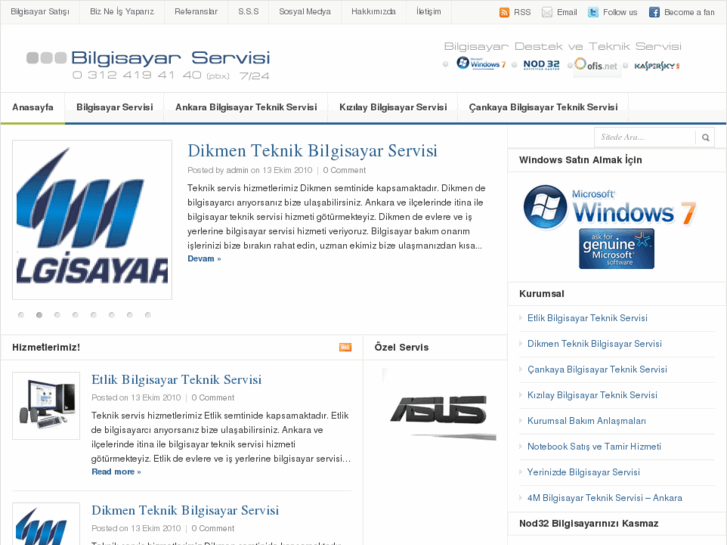Click the RSS text label in top bar
Viewport: 727px width, 545px height.
coord(522,13)
